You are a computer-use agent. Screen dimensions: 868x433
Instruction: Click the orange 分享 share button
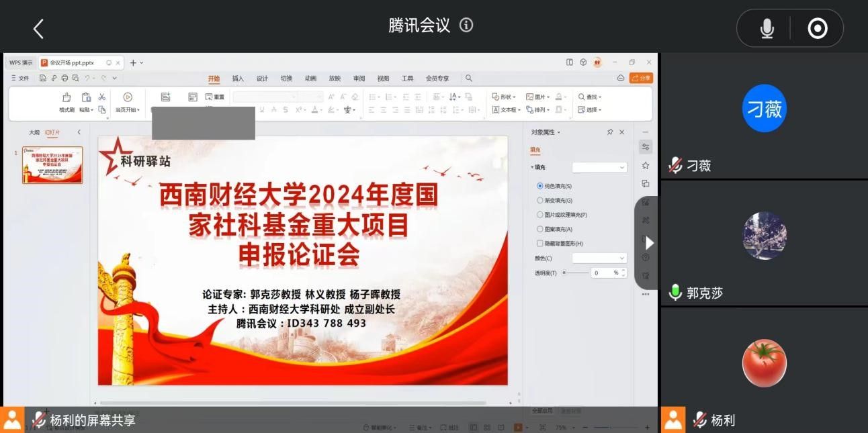pyautogui.click(x=642, y=78)
